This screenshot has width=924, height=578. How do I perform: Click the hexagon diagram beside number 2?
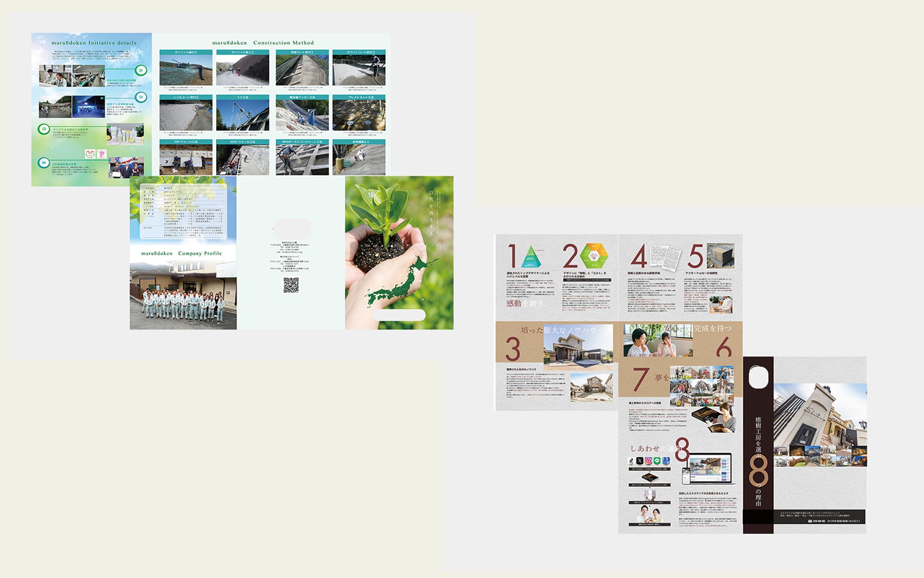click(594, 256)
